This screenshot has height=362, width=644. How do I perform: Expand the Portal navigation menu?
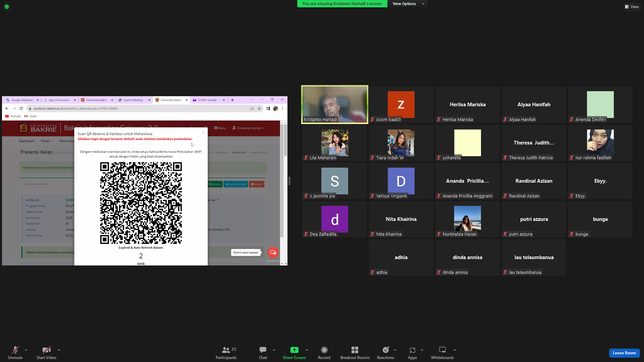point(47,141)
